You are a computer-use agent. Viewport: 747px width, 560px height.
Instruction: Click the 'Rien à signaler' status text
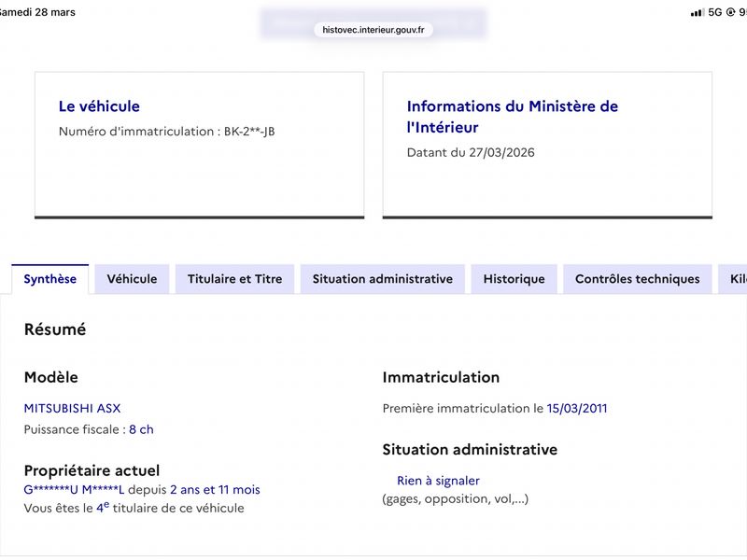point(438,481)
